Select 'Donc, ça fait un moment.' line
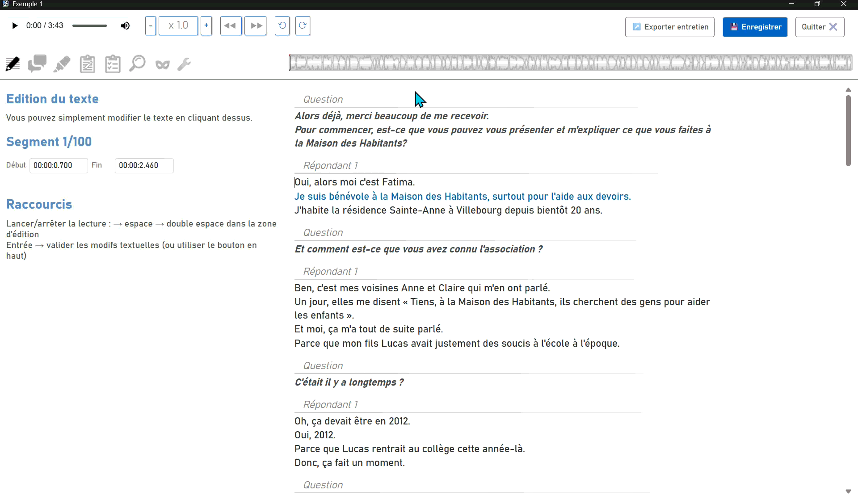Viewport: 858px width, 504px height. 349,462
